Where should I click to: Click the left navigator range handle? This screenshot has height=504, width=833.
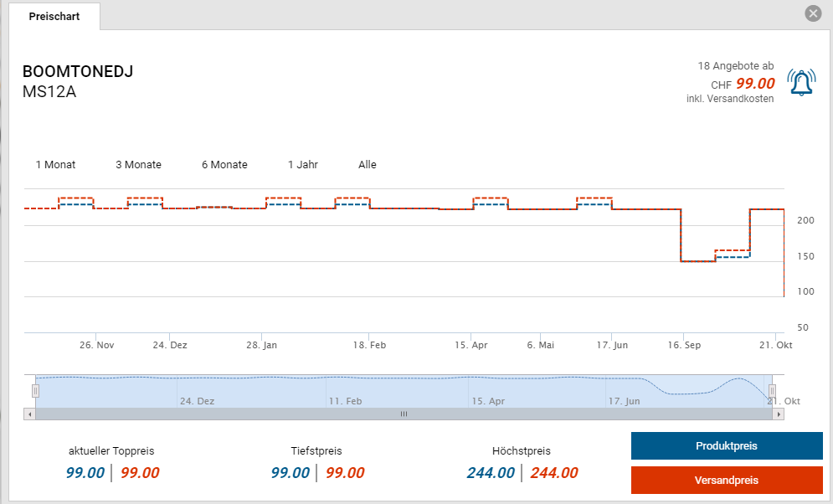(35, 390)
